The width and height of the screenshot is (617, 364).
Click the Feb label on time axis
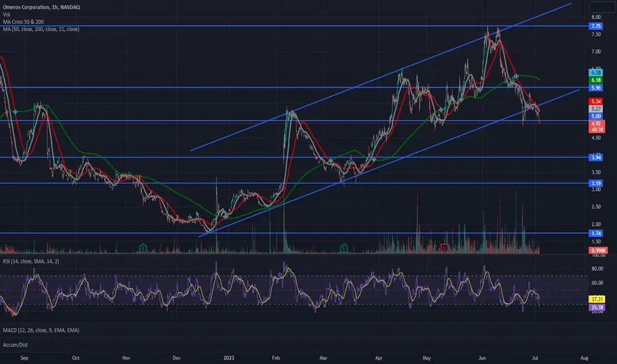276,358
